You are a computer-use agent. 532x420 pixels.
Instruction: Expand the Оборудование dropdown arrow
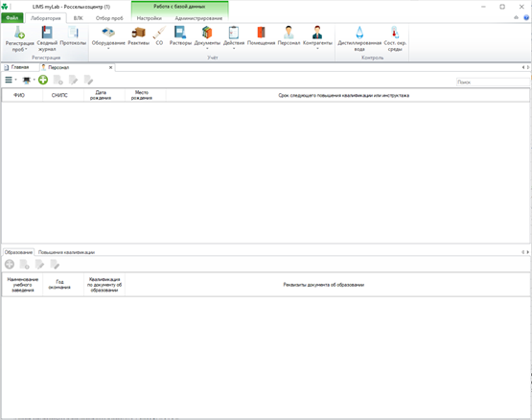(108, 49)
